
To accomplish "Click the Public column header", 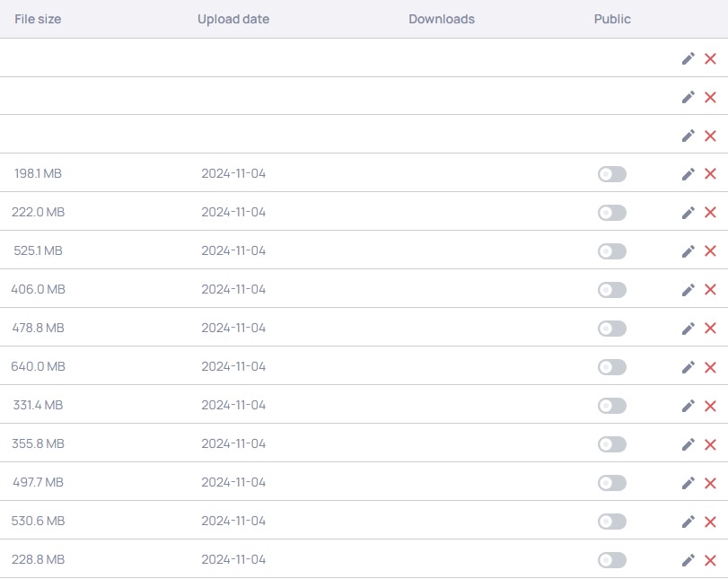I will point(612,19).
